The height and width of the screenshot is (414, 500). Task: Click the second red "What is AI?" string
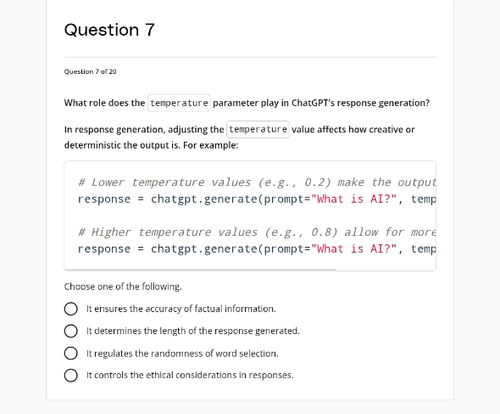(354, 249)
